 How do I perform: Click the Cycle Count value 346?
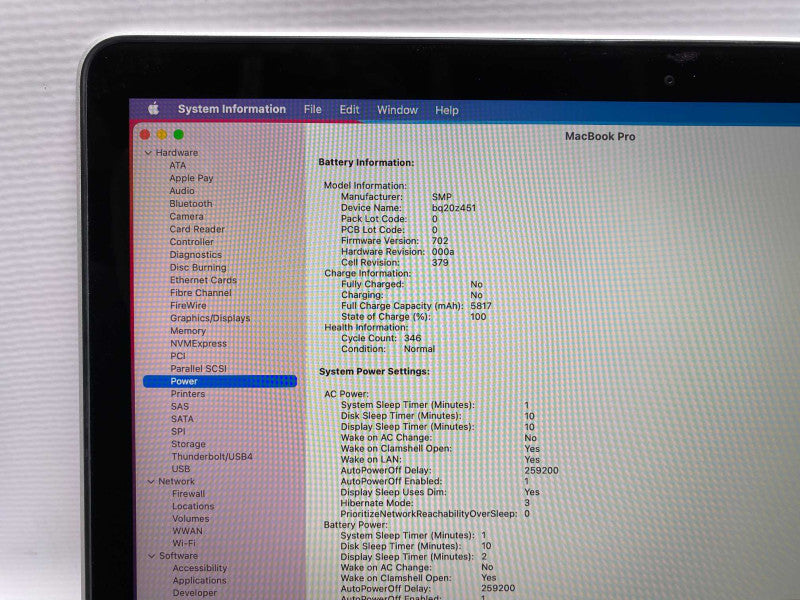click(x=412, y=338)
